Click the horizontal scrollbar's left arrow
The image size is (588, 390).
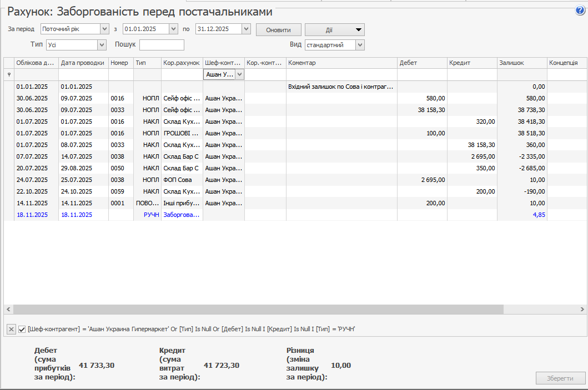click(x=8, y=309)
